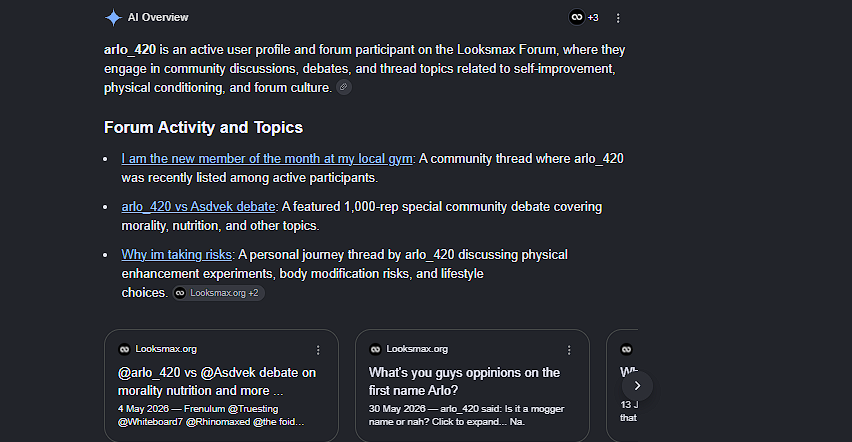Open the 'arlo_420 vs Asdvek debate' link
This screenshot has height=442, width=852.
[198, 207]
